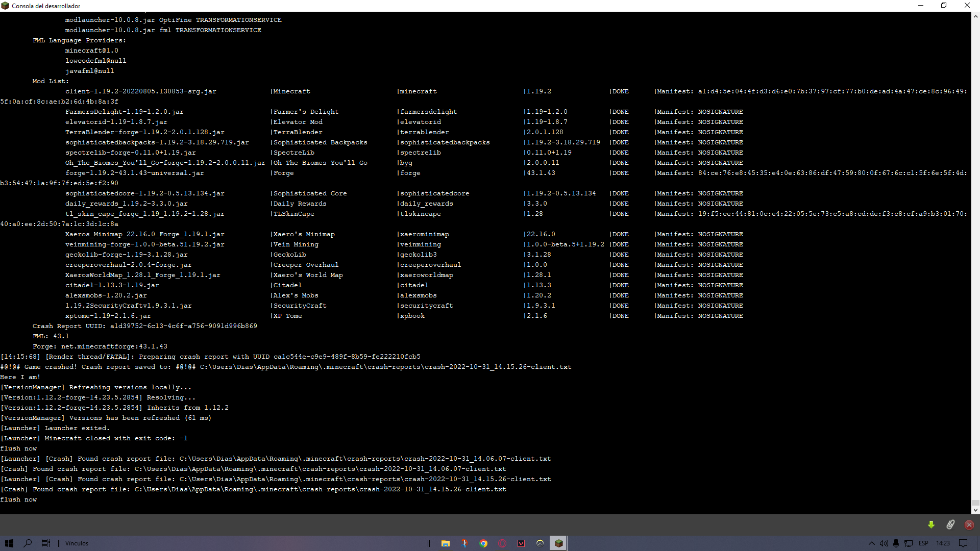Click the green down-arrow icon
The image size is (980, 551).
coord(931,524)
